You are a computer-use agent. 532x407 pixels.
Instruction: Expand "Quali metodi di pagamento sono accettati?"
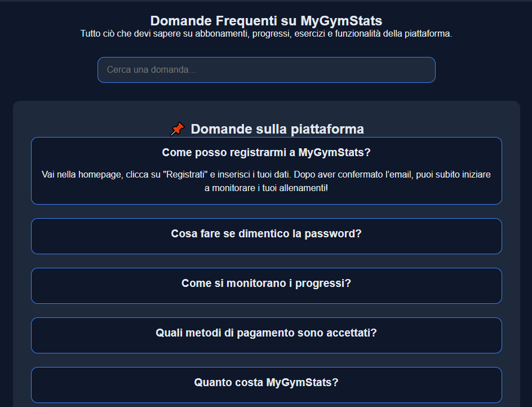point(266,335)
